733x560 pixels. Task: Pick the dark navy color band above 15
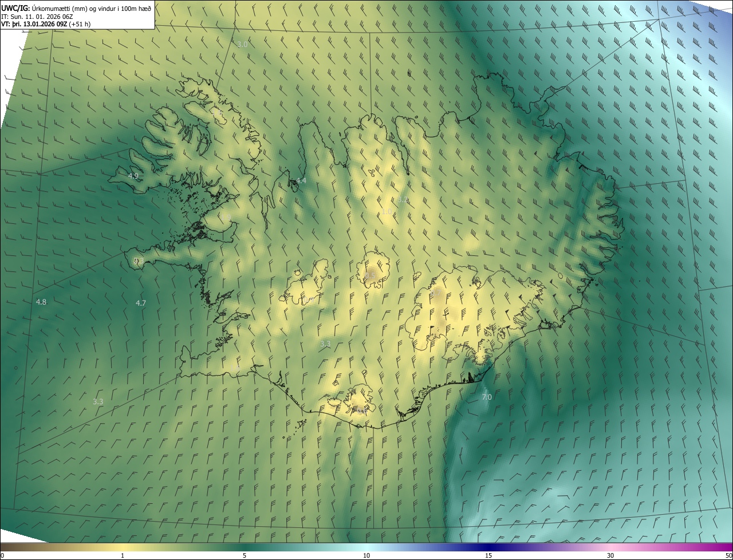click(488, 547)
